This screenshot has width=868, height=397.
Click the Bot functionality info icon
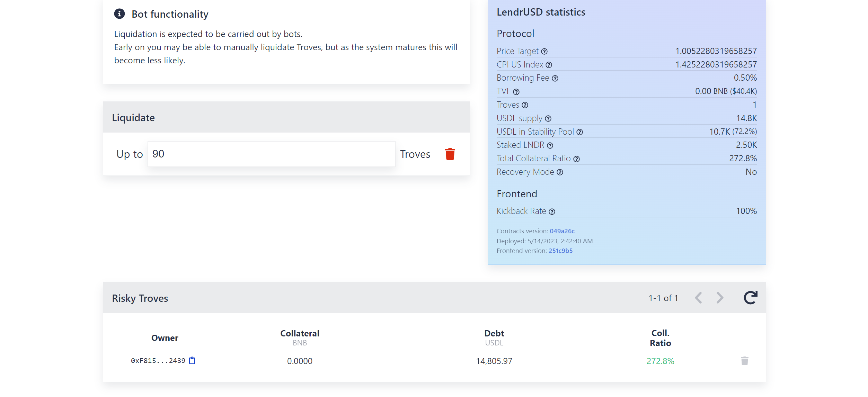[119, 14]
